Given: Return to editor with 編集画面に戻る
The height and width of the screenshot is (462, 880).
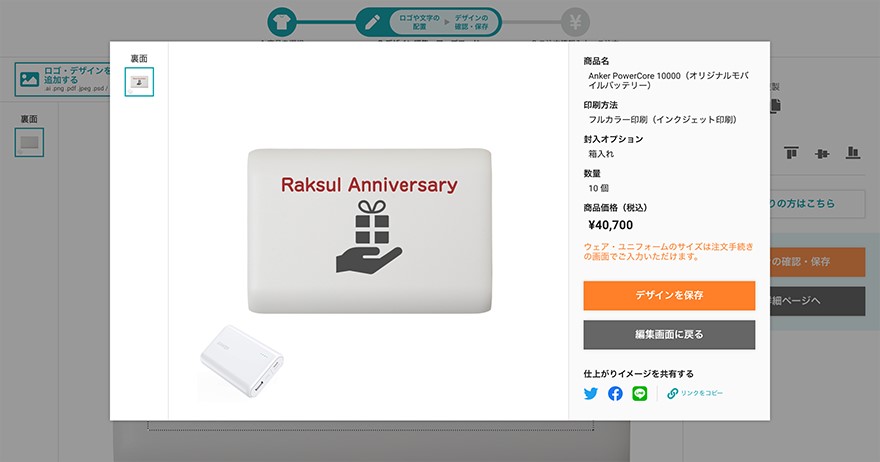Looking at the screenshot, I should pos(669,335).
